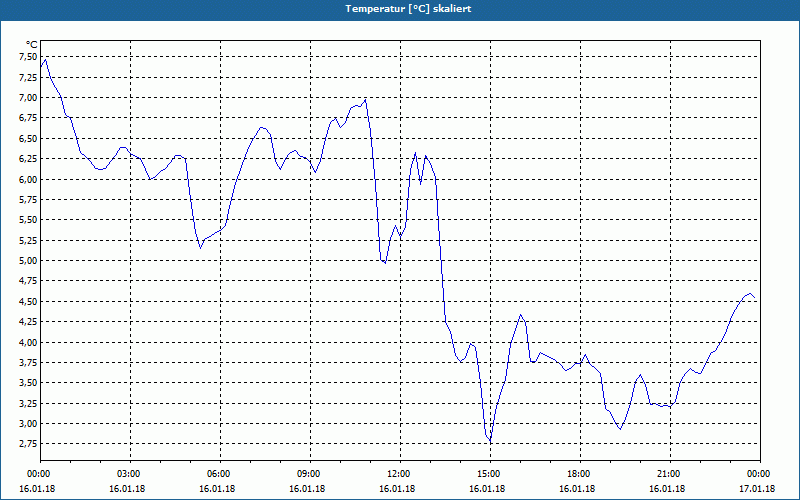Screen dimensions: 800x500
Task: Click the 16.01.18 date under 06:00
Action: 217,489
